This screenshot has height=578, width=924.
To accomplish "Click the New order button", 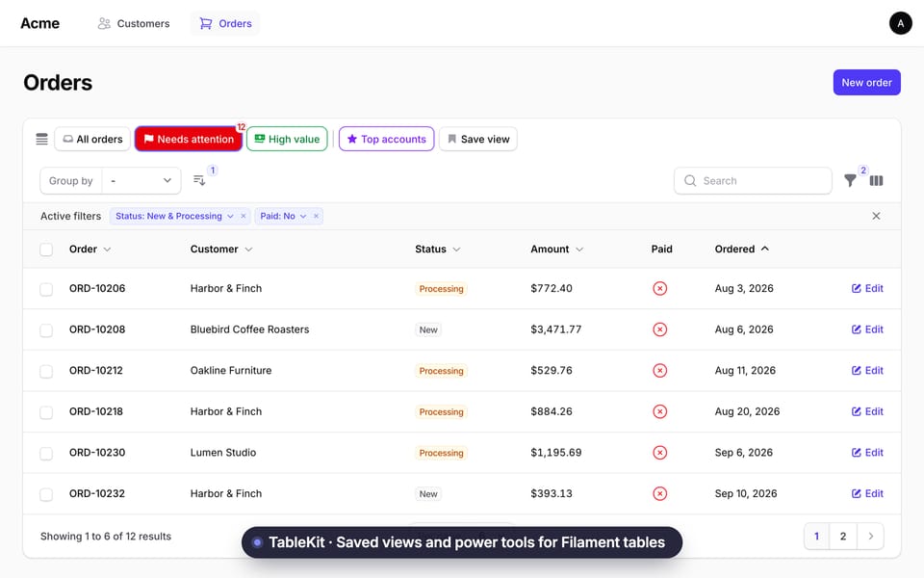I will [x=866, y=83].
